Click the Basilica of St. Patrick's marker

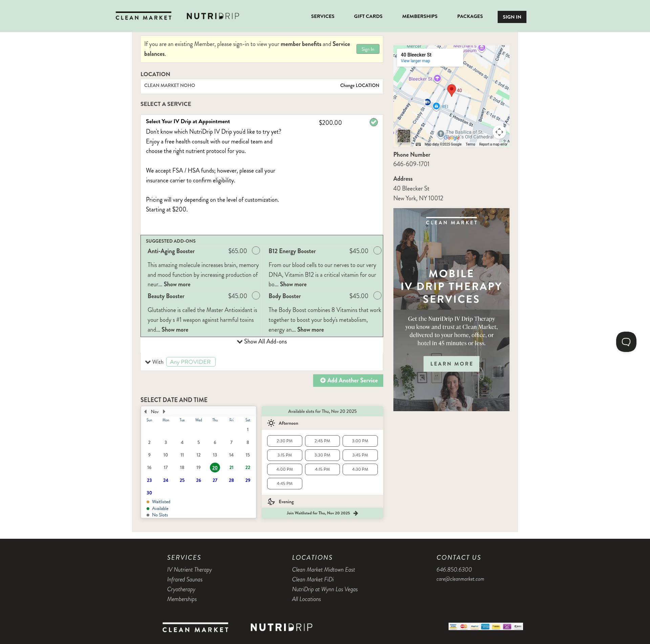[x=440, y=134]
